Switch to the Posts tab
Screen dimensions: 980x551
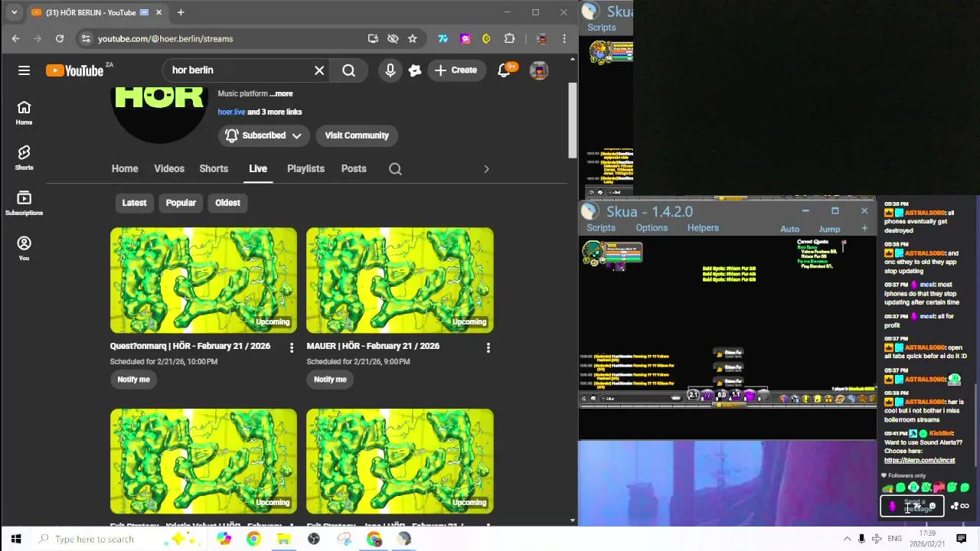(354, 168)
